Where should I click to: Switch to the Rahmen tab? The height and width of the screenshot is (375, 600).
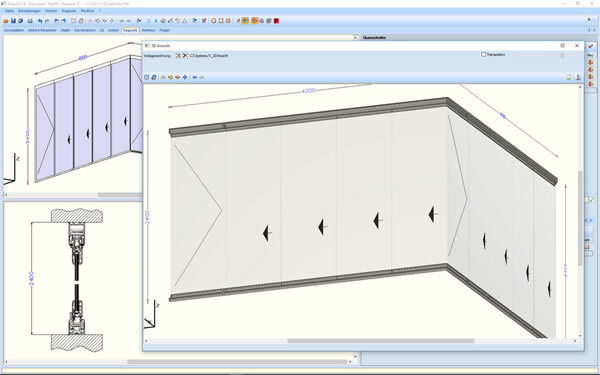(x=148, y=30)
